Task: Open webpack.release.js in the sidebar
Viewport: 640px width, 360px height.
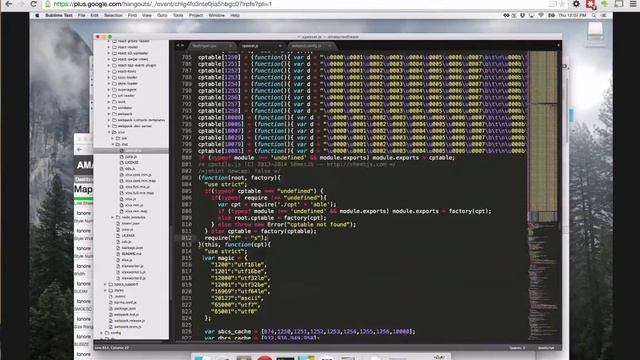Action: [129, 321]
